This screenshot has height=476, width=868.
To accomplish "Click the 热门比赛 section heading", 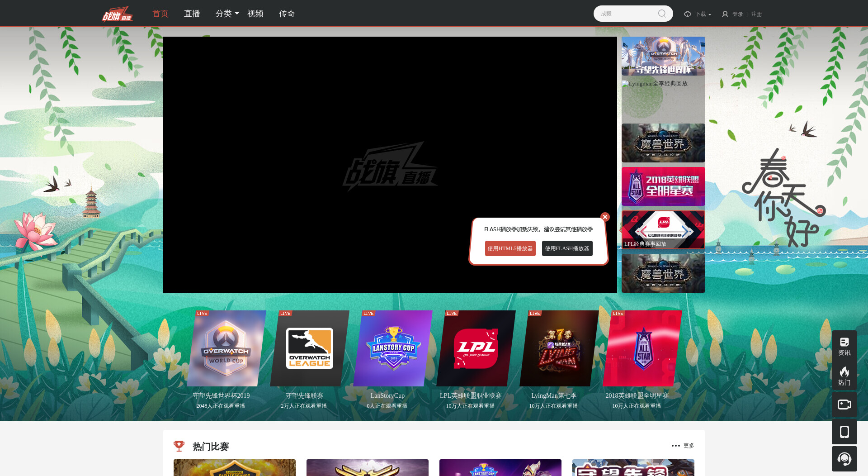I will [x=211, y=447].
